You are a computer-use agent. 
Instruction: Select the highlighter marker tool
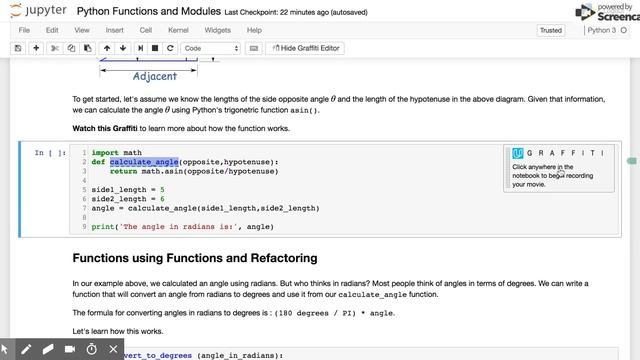(48, 349)
